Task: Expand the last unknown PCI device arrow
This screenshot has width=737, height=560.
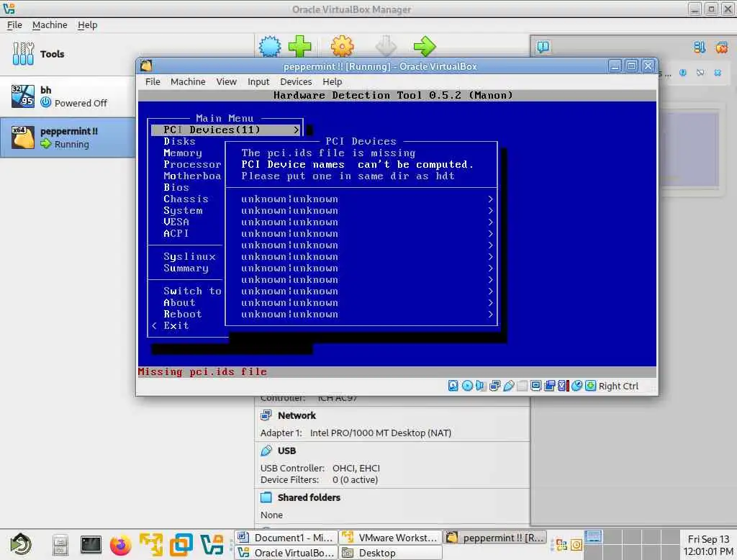Action: pos(490,314)
